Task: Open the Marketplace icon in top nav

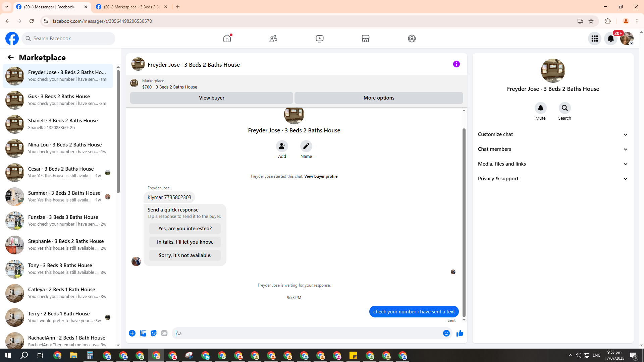Action: (366, 39)
